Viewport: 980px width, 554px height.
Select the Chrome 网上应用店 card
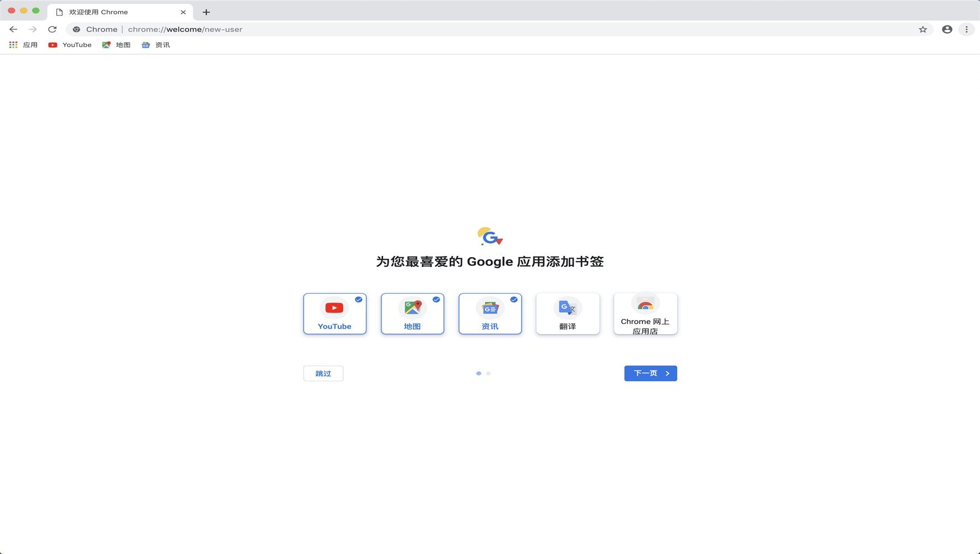645,314
